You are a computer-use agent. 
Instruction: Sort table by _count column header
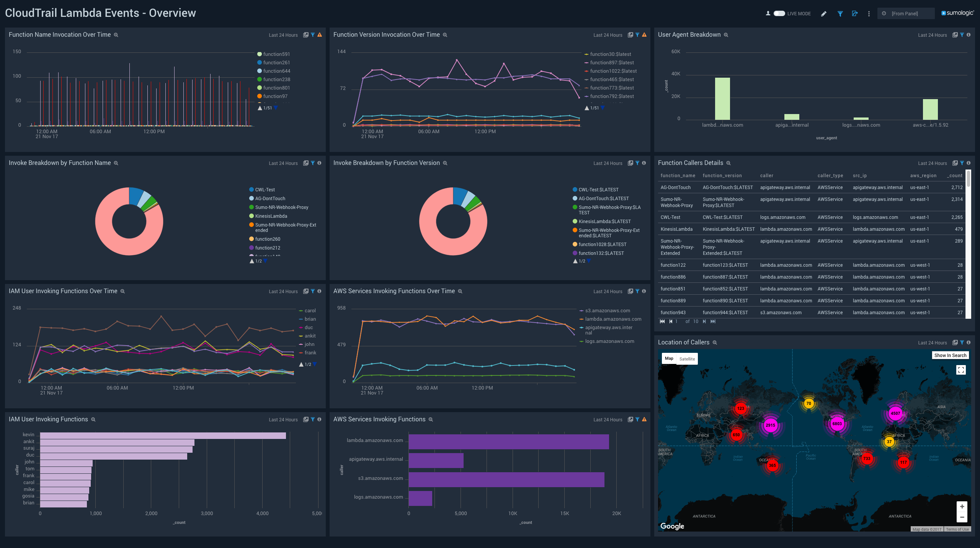(x=955, y=176)
